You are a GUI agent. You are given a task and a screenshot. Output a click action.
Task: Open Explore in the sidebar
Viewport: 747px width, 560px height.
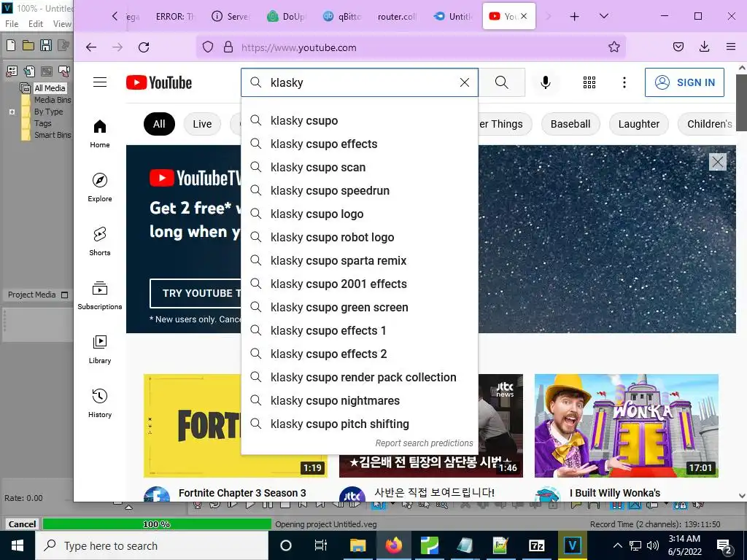99,187
